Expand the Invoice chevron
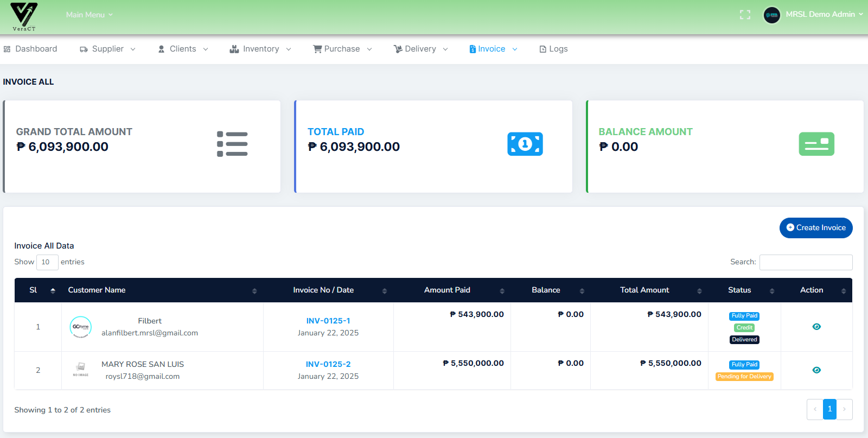Image resolution: width=868 pixels, height=438 pixels. pyautogui.click(x=515, y=49)
